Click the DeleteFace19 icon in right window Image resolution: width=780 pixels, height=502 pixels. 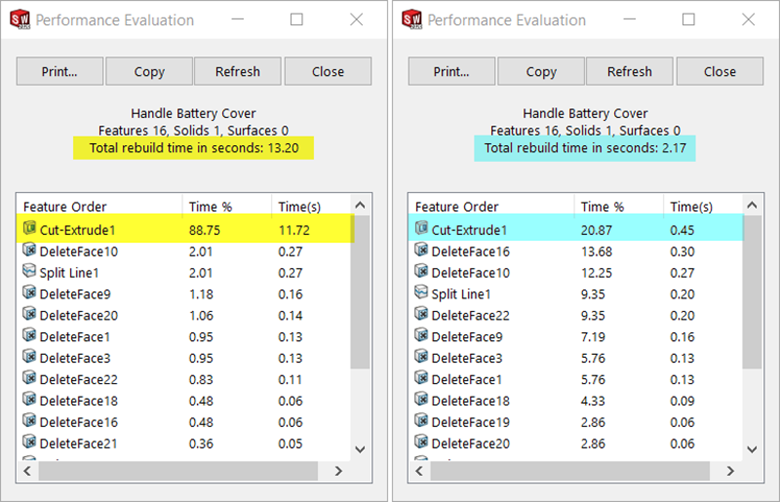tap(422, 420)
